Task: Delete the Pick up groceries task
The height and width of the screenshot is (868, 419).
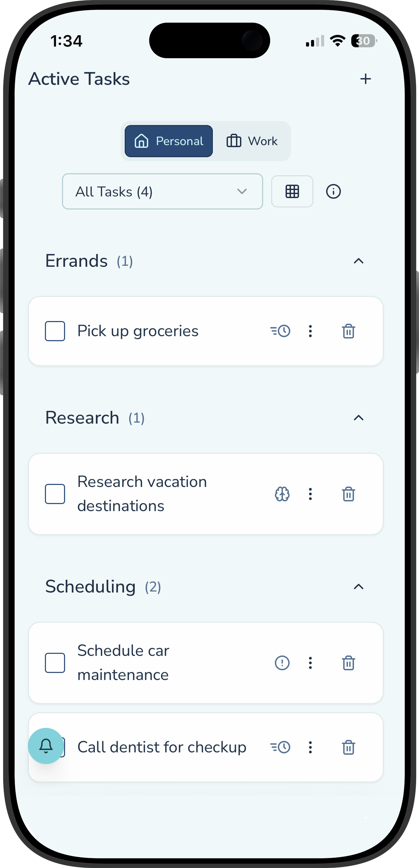Action: (349, 331)
